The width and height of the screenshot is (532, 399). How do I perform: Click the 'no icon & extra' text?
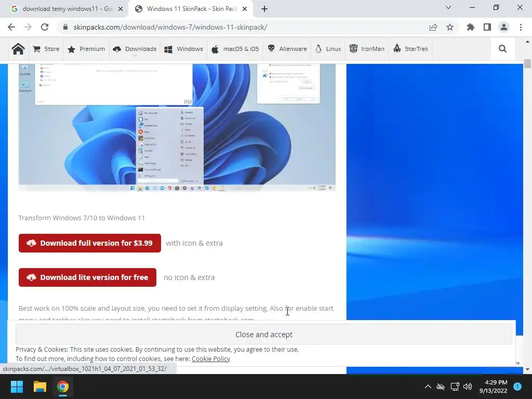(x=189, y=277)
